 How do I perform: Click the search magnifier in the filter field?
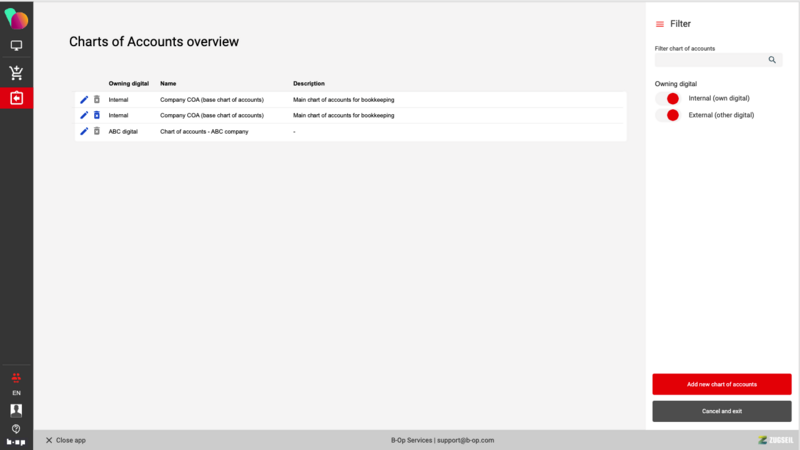[772, 60]
